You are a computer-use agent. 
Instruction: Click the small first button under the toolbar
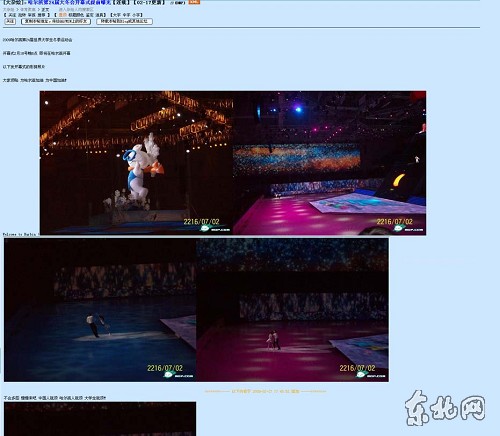tap(10, 21)
